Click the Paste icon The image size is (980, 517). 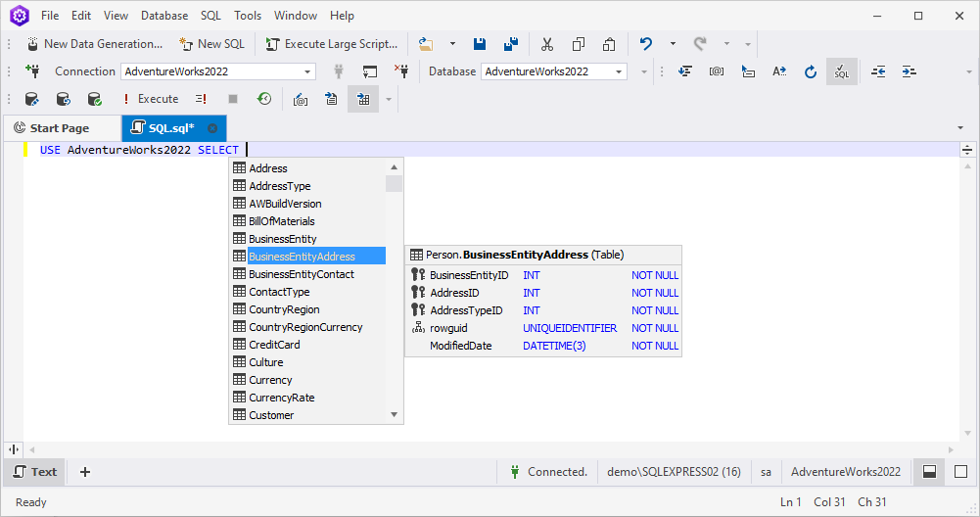(609, 44)
